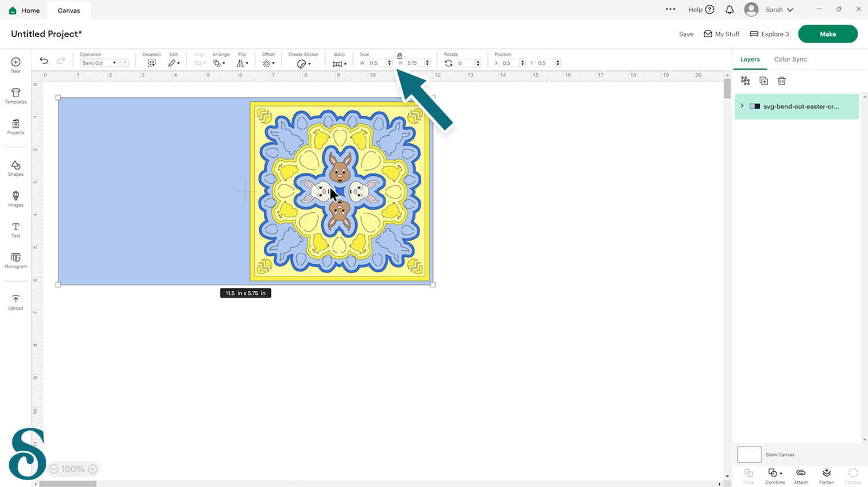Click the height stepper arrows
Viewport: 868px width, 487px height.
tap(428, 63)
